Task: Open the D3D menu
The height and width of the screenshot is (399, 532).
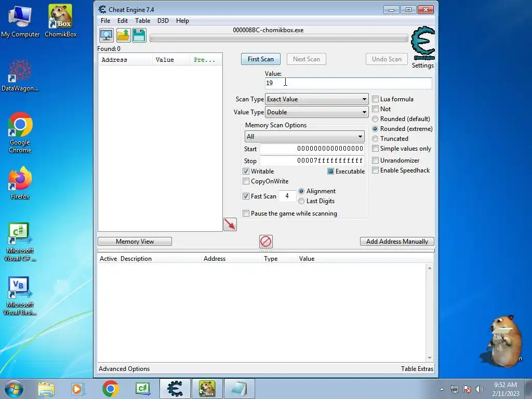Action: (163, 21)
